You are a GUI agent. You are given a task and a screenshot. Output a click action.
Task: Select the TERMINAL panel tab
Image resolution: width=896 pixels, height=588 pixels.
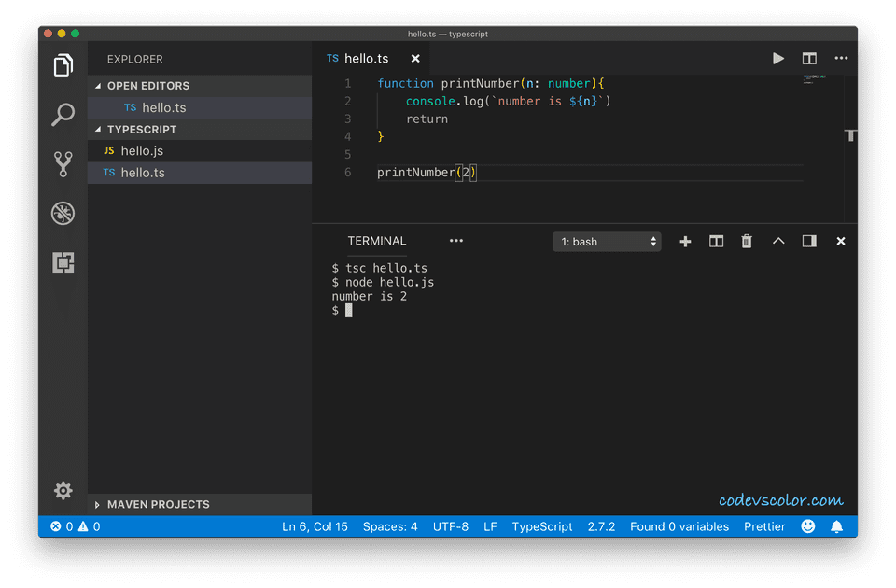[x=377, y=241]
